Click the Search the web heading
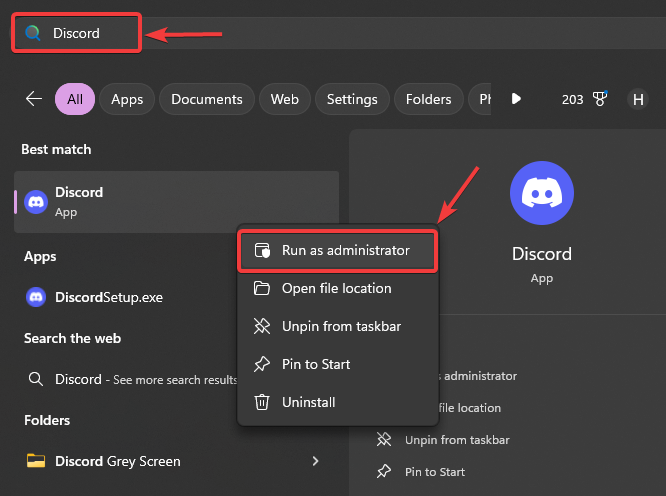This screenshot has height=496, width=666. click(x=72, y=338)
